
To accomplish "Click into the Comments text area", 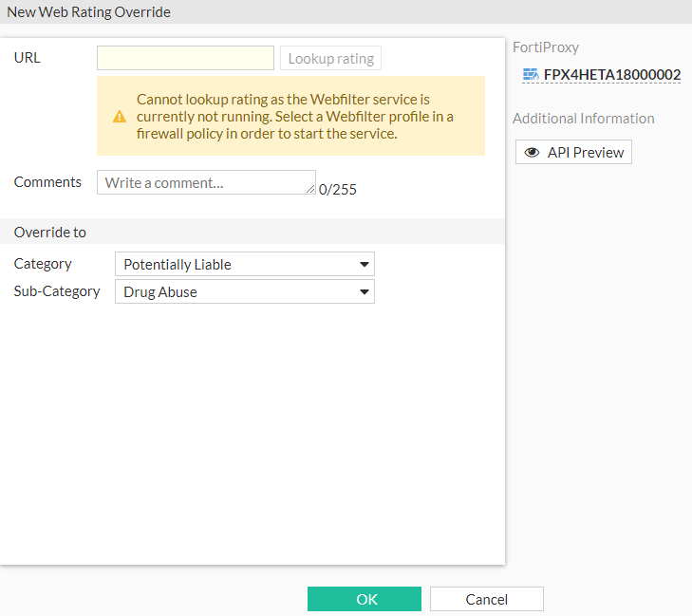I will click(x=204, y=182).
